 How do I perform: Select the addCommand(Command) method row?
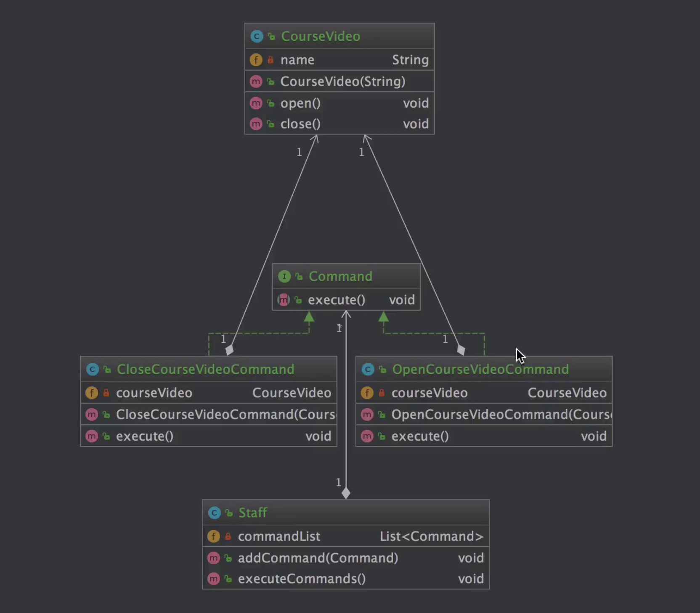345,558
